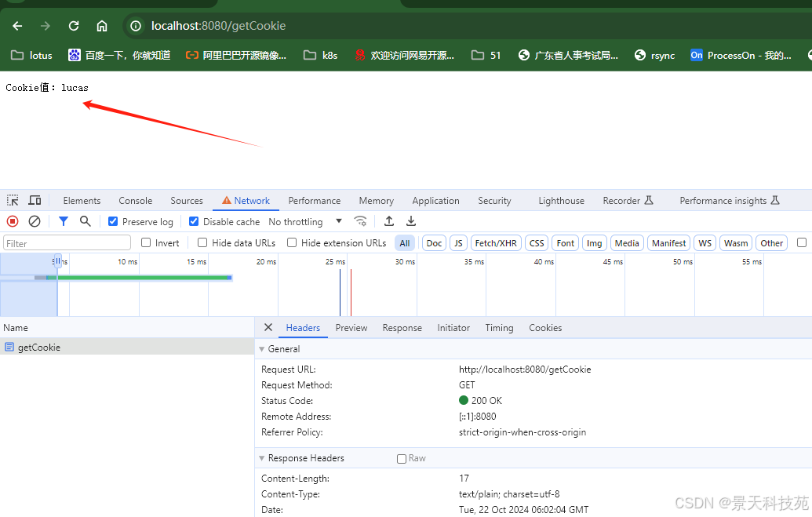Viewport: 812px width, 517px height.
Task: Stop recording network log
Action: tap(13, 222)
